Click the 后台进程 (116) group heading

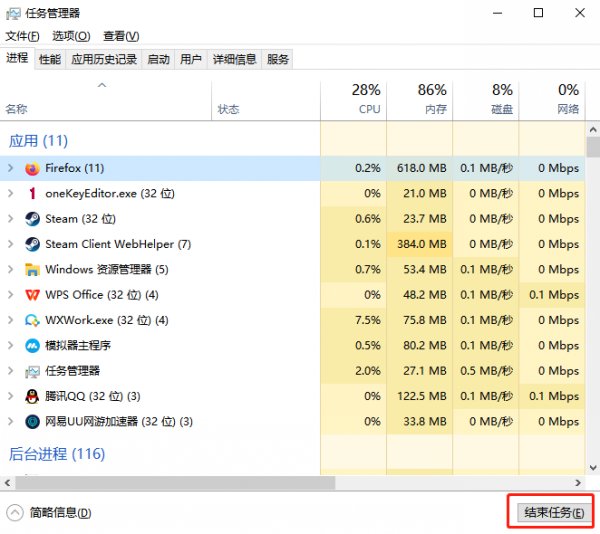tap(57, 454)
